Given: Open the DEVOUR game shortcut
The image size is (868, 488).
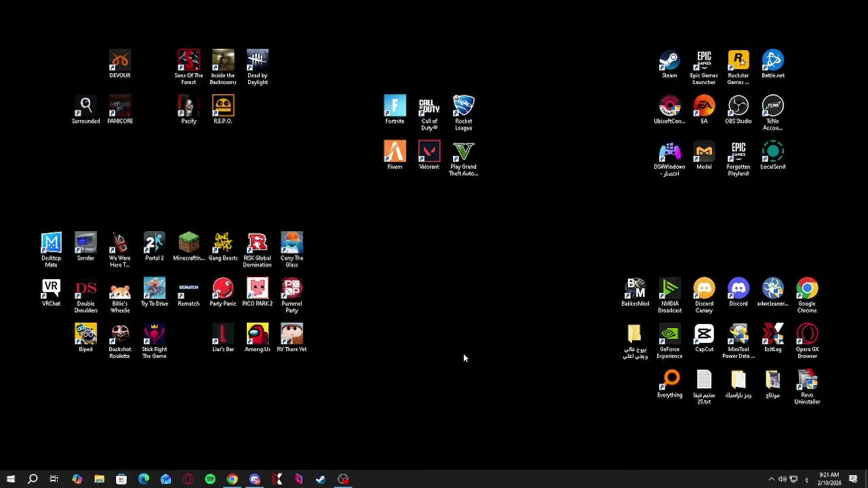Looking at the screenshot, I should 120,64.
